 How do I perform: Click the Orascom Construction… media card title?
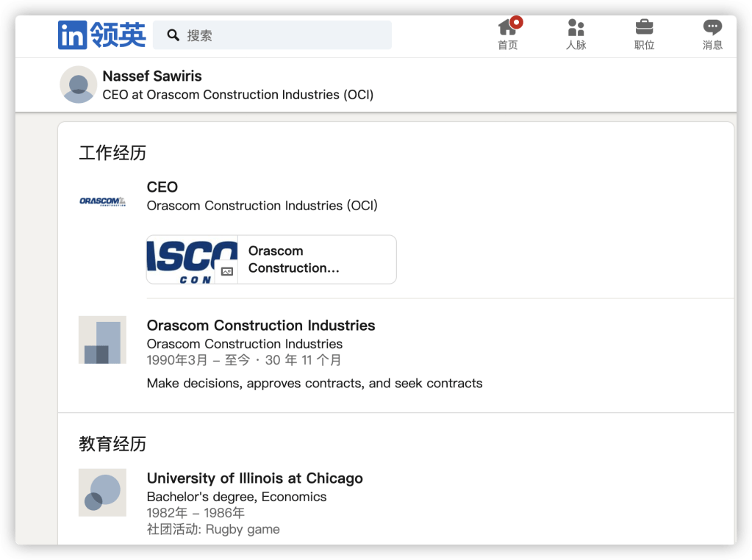(294, 259)
